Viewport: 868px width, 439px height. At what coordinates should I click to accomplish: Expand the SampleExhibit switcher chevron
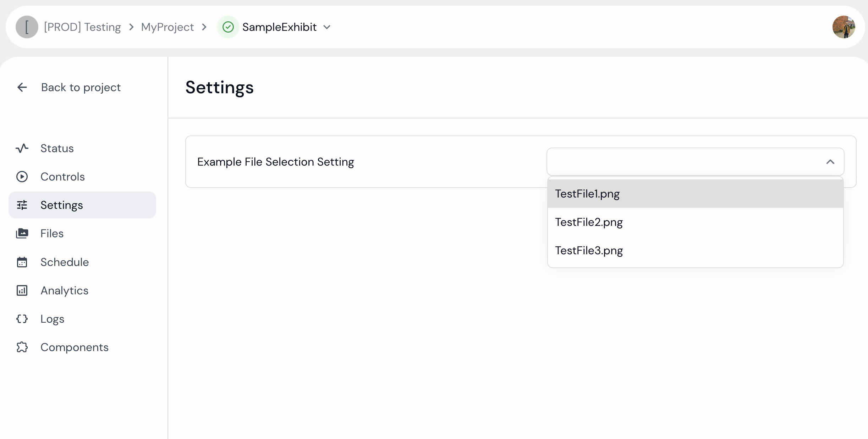[327, 27]
